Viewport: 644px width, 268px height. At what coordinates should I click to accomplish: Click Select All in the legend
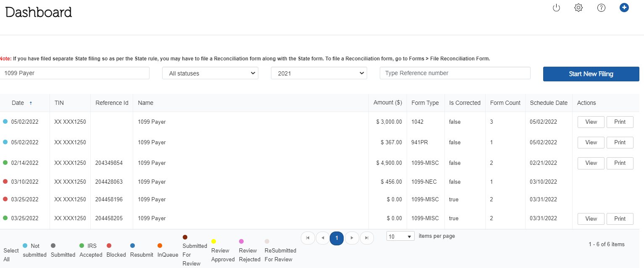pos(11,255)
